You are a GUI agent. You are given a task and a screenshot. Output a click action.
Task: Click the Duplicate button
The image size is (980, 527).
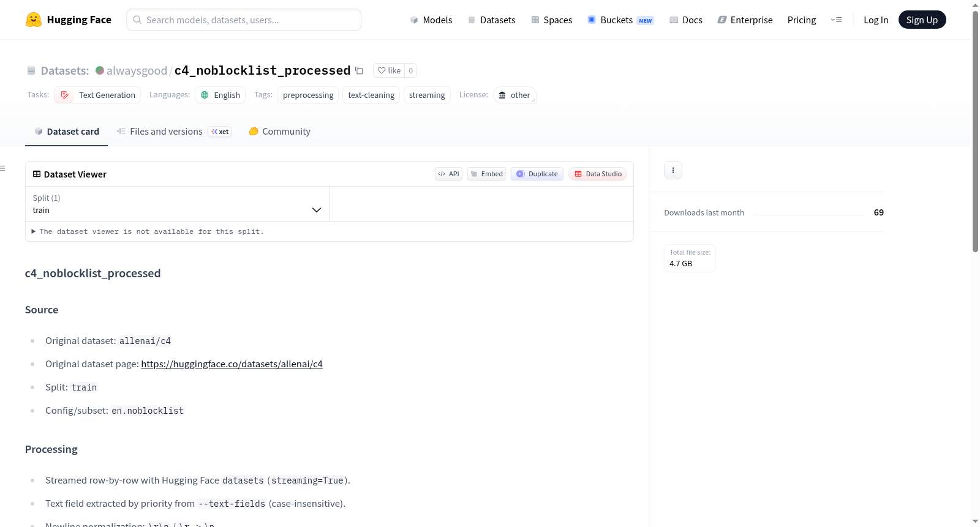pyautogui.click(x=537, y=174)
